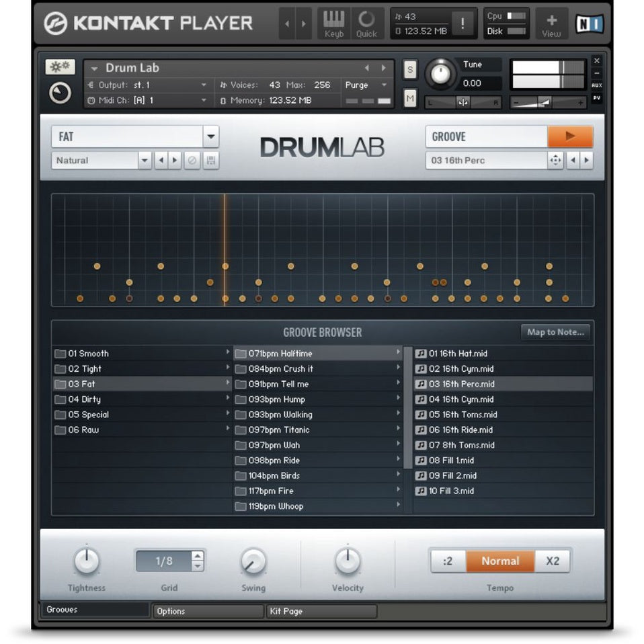
Task: Click the Map to Note button
Action: 556,332
